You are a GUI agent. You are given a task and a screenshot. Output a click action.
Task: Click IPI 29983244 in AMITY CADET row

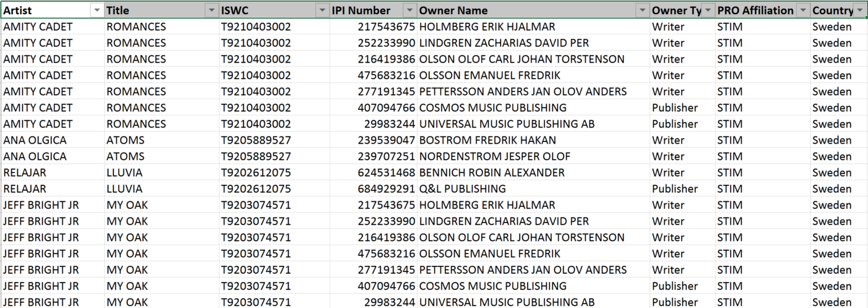374,124
